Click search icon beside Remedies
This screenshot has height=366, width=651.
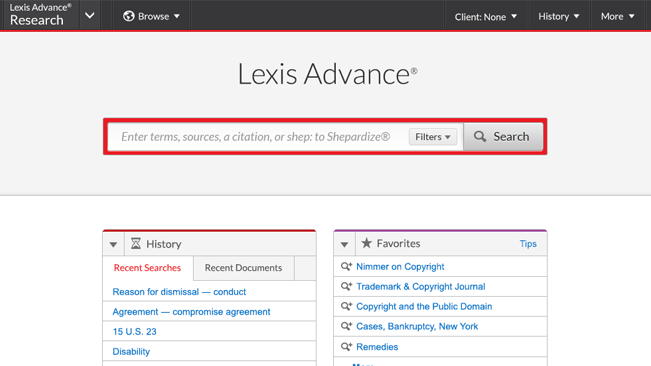(x=346, y=346)
